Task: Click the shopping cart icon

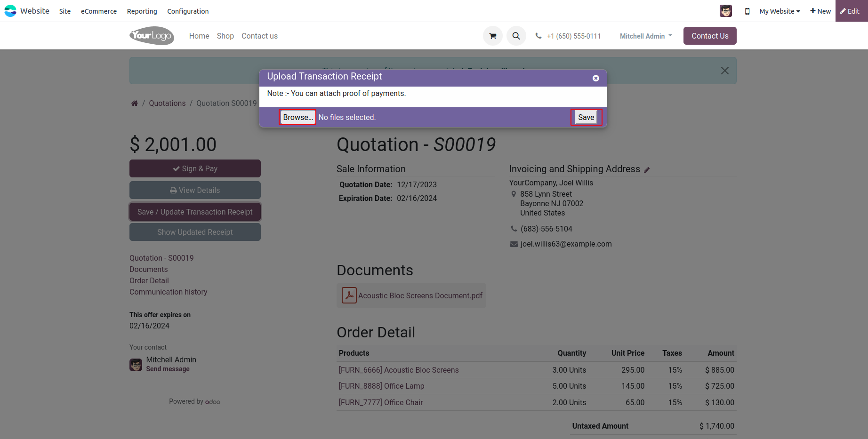Action: coord(492,36)
